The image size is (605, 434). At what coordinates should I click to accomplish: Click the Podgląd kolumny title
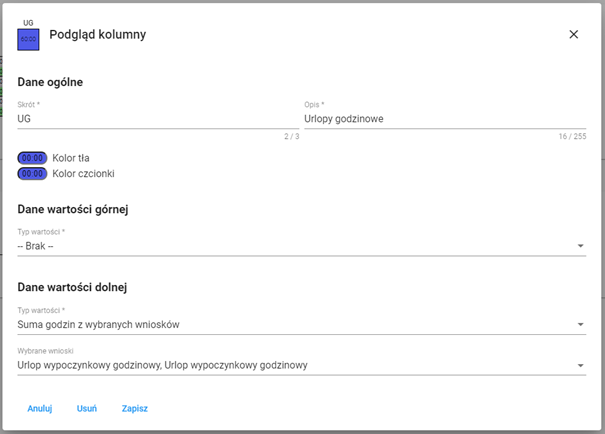tap(98, 35)
